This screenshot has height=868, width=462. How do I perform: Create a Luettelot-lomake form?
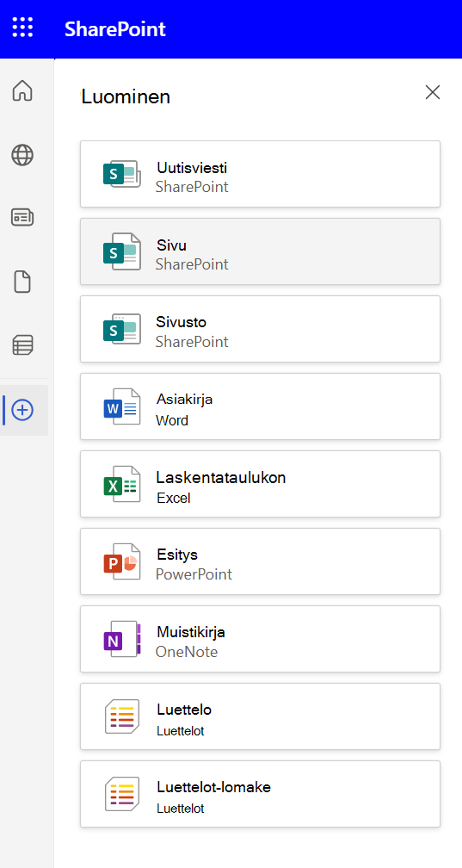260,794
